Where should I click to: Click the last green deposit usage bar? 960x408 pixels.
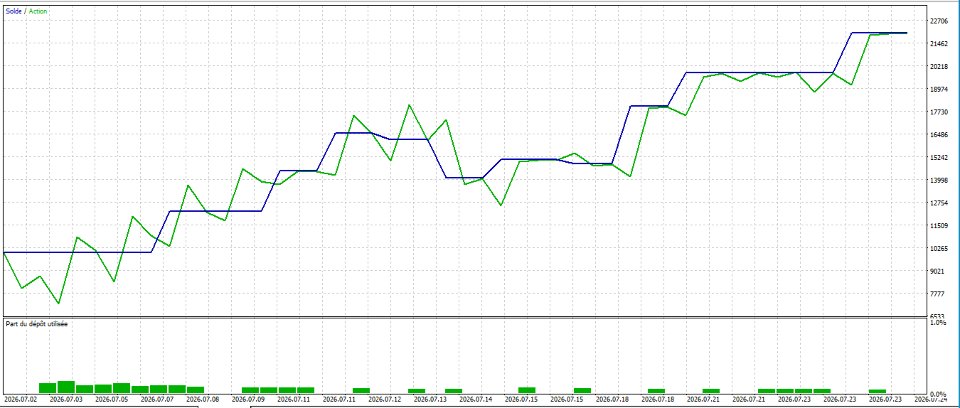(877, 391)
